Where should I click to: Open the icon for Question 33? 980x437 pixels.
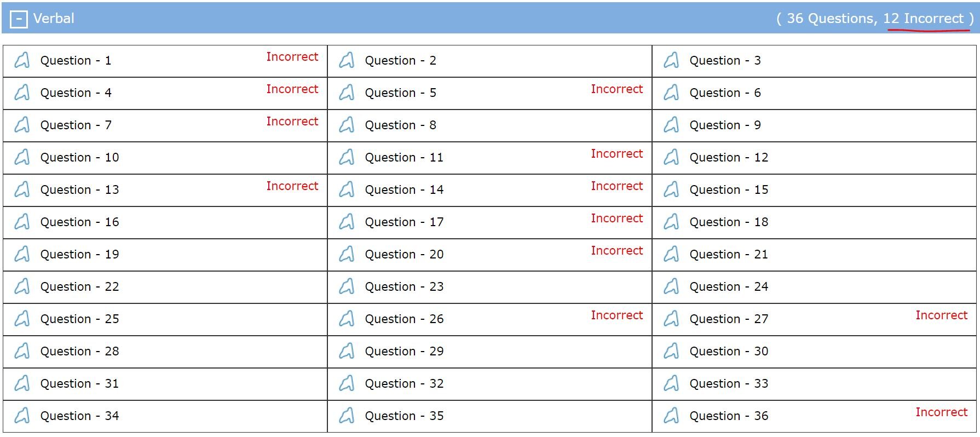click(671, 383)
